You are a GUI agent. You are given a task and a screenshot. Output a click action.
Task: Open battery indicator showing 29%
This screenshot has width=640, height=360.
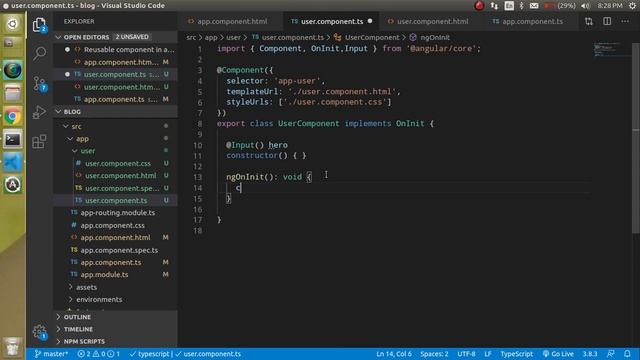pos(560,5)
